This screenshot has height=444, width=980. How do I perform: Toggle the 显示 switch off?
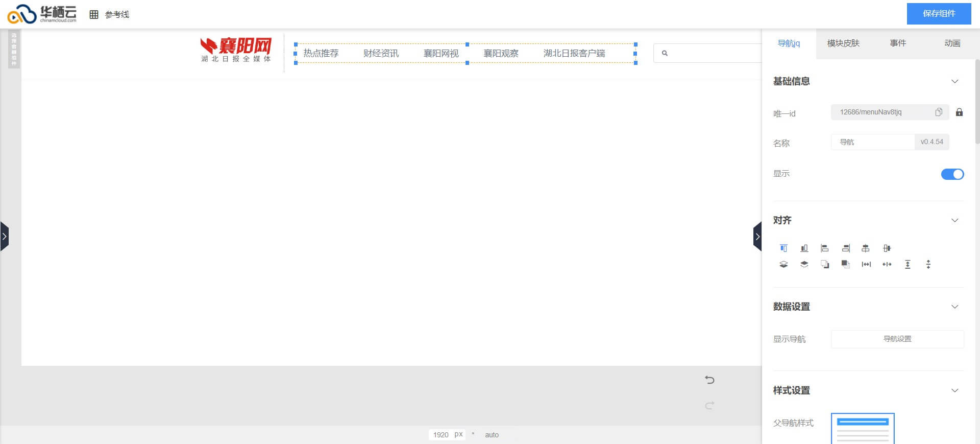click(x=952, y=174)
